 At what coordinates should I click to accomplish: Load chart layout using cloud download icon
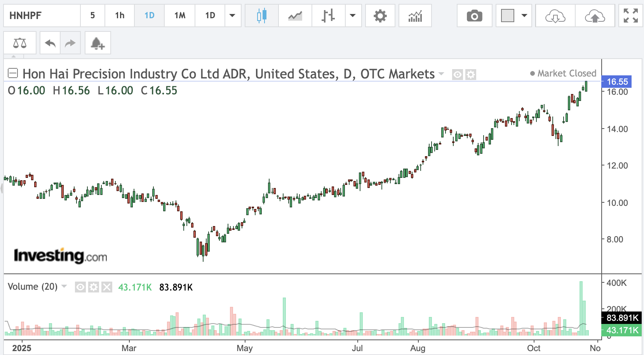[x=555, y=16]
